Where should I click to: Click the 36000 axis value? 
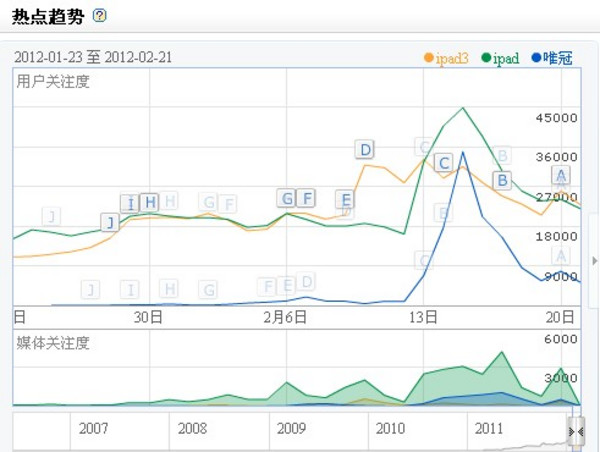(x=556, y=157)
